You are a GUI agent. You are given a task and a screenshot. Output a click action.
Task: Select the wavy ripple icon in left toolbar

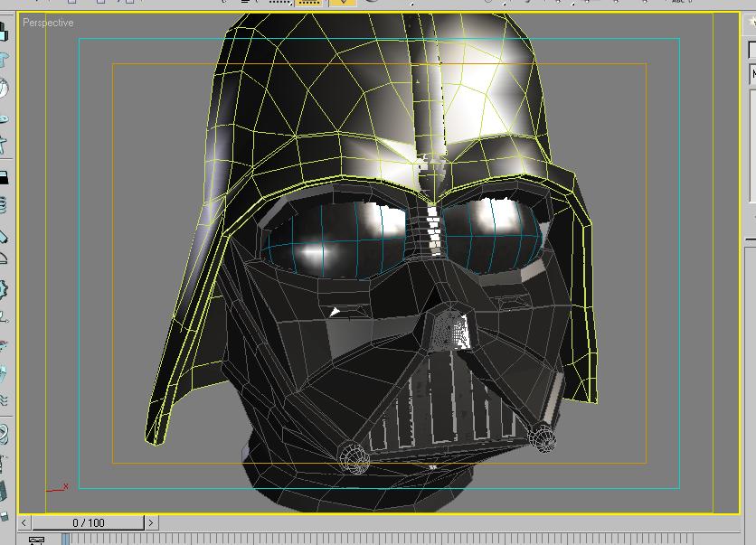[4, 400]
